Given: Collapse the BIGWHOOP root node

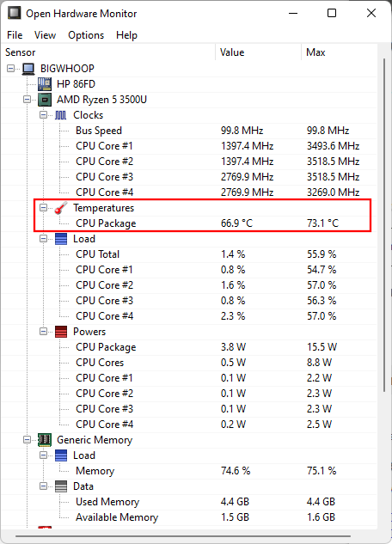Looking at the screenshot, I should click(11, 69).
